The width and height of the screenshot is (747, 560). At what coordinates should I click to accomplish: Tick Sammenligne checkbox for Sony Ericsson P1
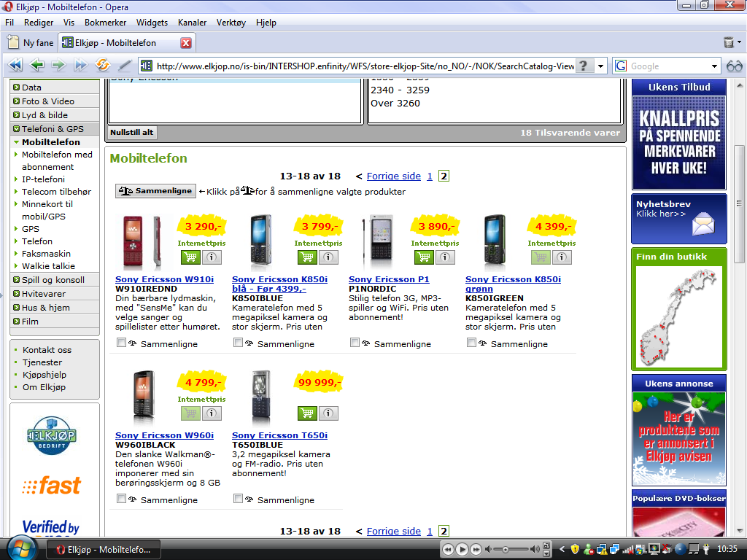[x=355, y=343]
